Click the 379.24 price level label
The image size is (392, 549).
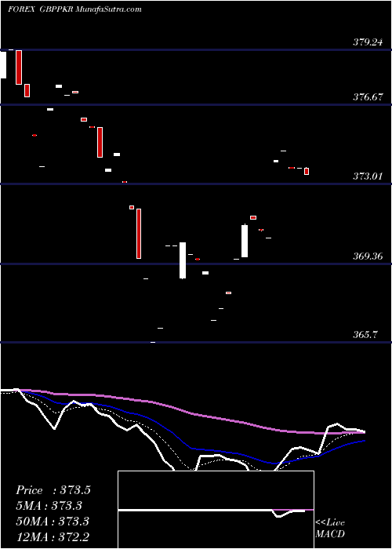click(368, 42)
